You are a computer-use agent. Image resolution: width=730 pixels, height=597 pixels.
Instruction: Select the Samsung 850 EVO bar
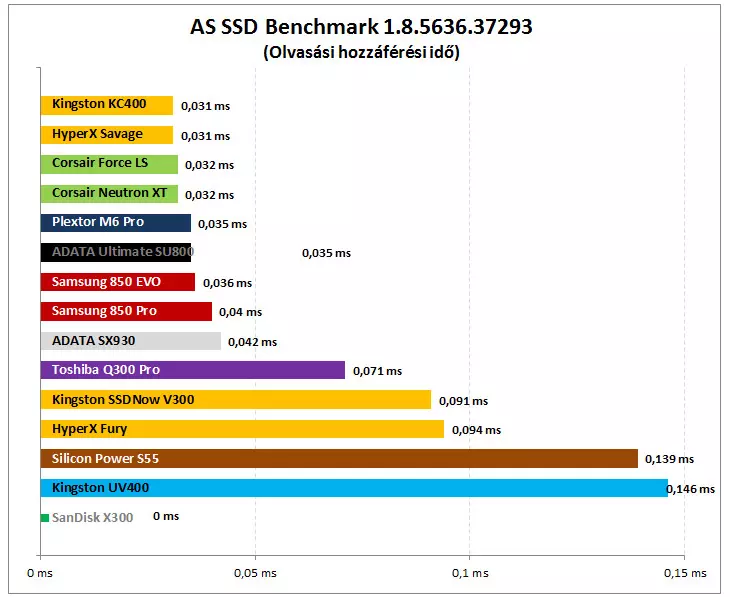(118, 282)
